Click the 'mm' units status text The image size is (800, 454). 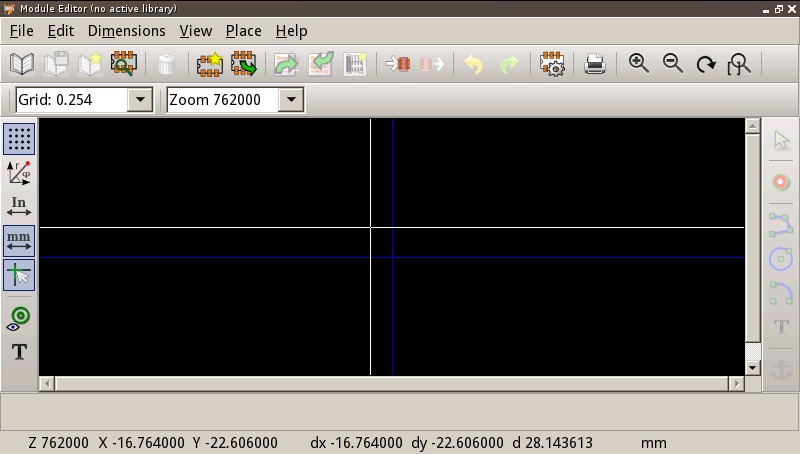coord(654,443)
